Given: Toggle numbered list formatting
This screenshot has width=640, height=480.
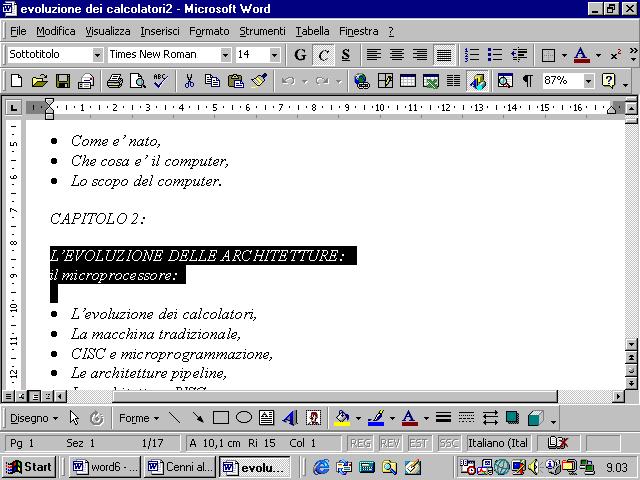Looking at the screenshot, I should 472,55.
